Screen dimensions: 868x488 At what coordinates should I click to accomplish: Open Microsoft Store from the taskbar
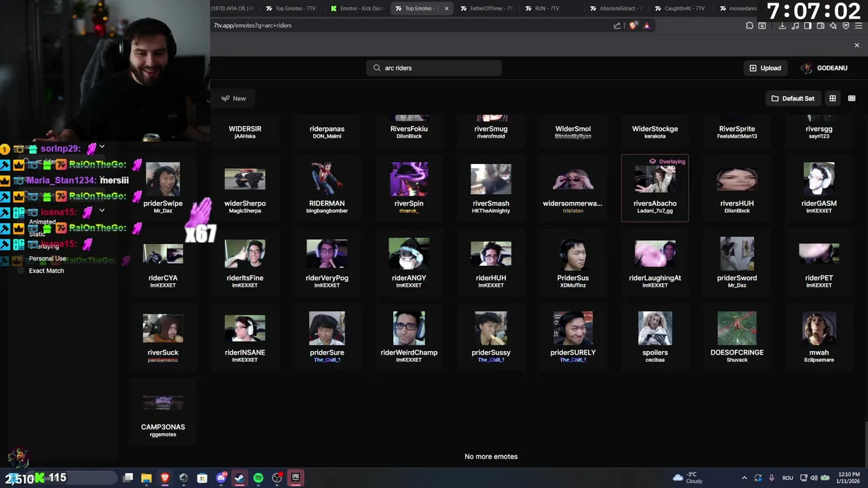(x=202, y=478)
